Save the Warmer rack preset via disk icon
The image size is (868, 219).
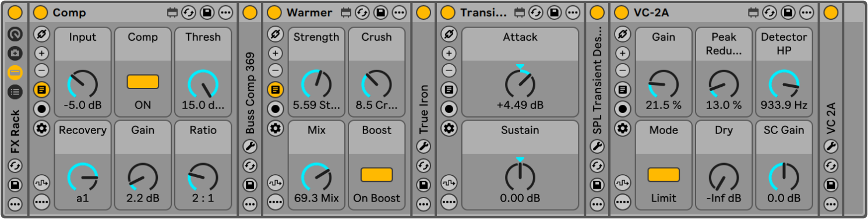[x=380, y=12]
